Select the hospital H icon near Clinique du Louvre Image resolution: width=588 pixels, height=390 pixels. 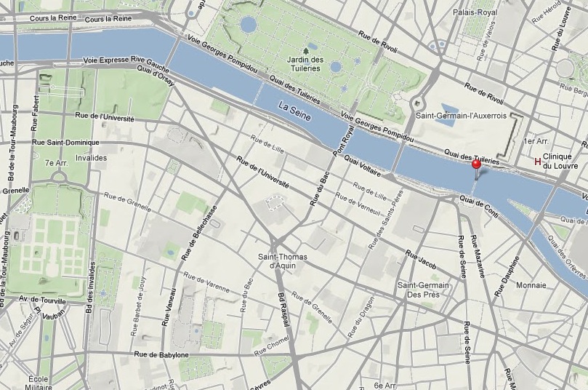(537, 162)
